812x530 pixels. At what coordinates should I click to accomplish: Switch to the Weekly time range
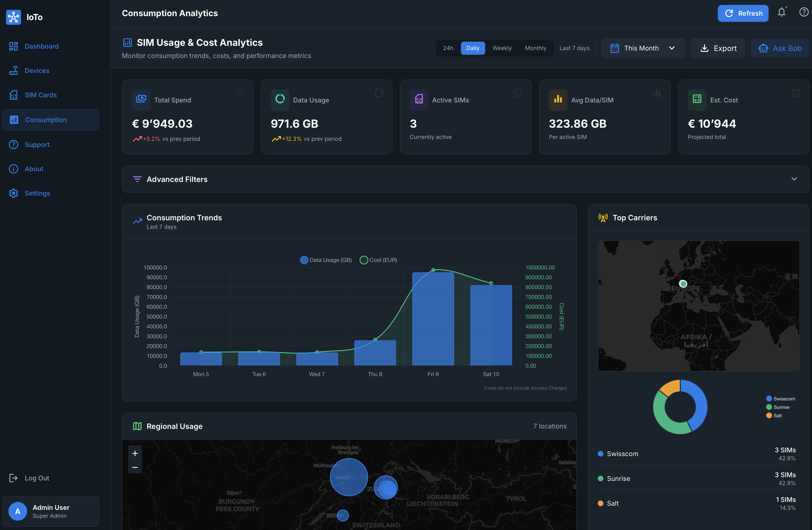pos(502,48)
